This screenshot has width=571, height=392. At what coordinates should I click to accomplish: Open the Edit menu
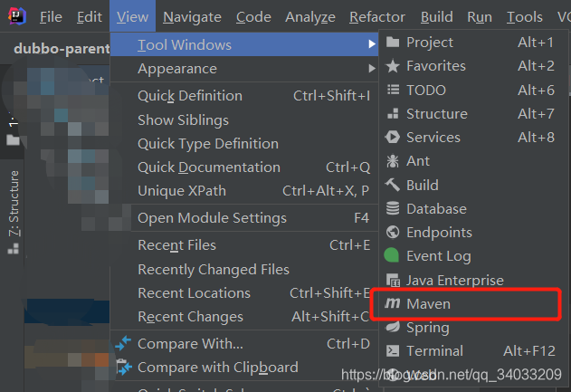[x=90, y=17]
